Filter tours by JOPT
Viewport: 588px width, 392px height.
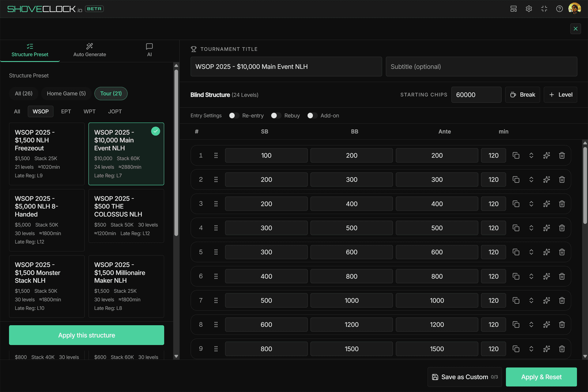click(115, 111)
